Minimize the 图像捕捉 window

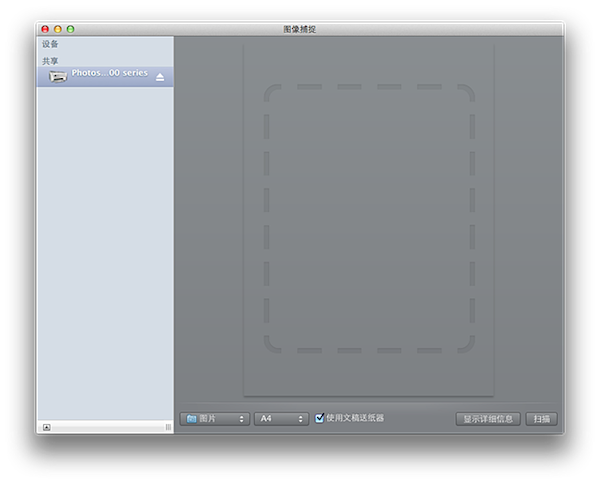point(58,29)
